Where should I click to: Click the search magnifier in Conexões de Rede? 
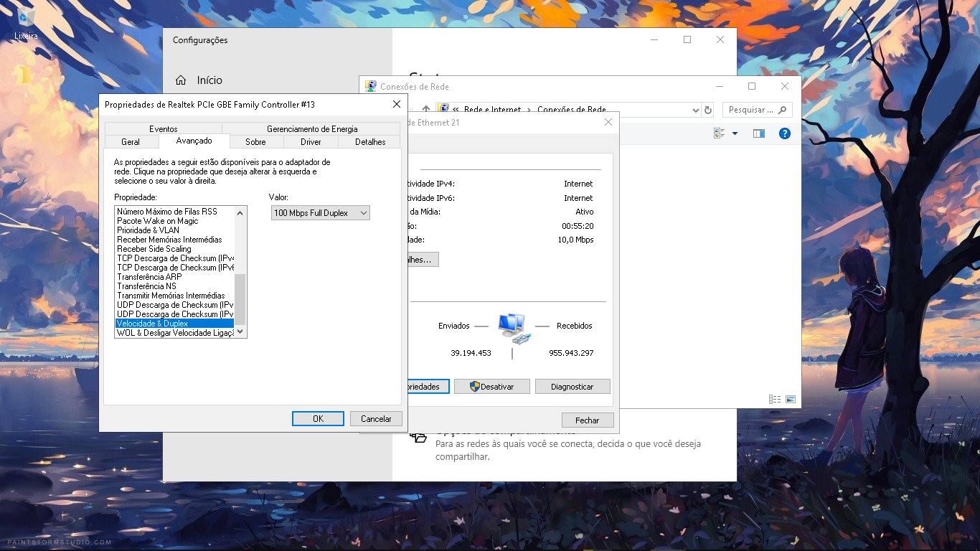point(783,110)
